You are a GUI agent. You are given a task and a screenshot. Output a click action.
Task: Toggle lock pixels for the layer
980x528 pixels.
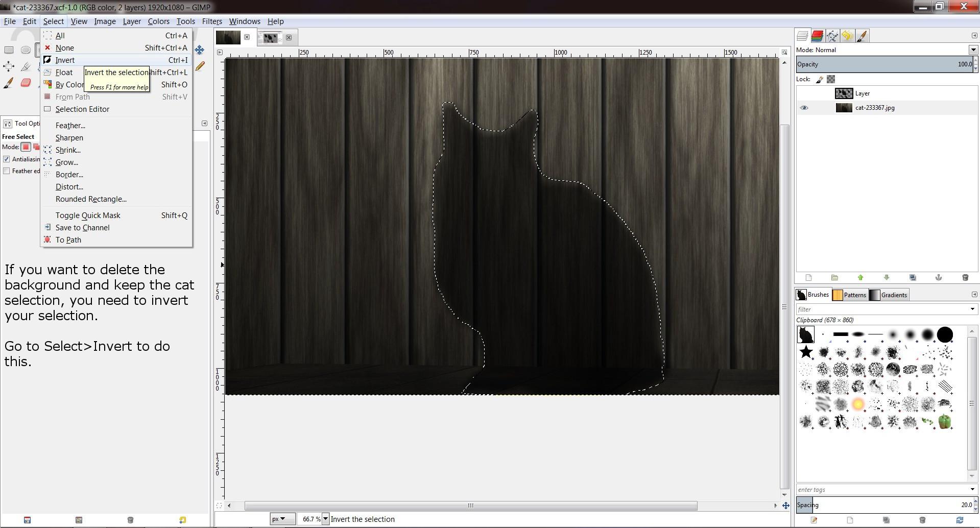(820, 79)
